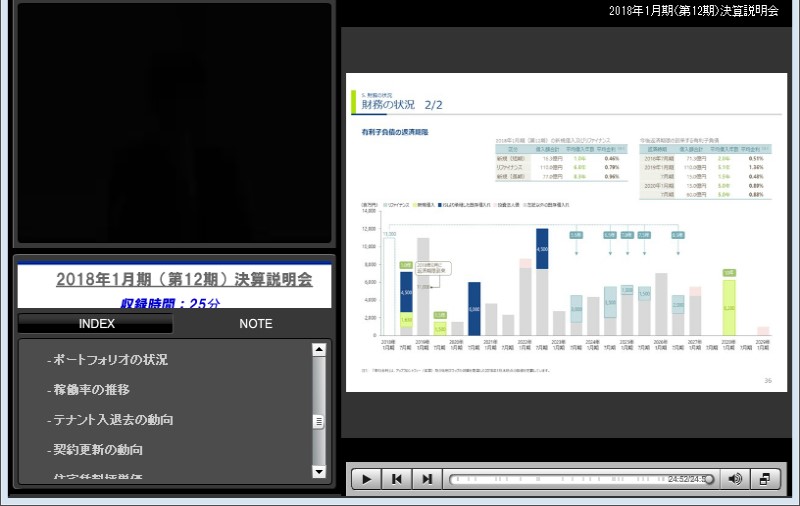Click the index list scroll down arrow
The image size is (800, 506).
[x=319, y=471]
